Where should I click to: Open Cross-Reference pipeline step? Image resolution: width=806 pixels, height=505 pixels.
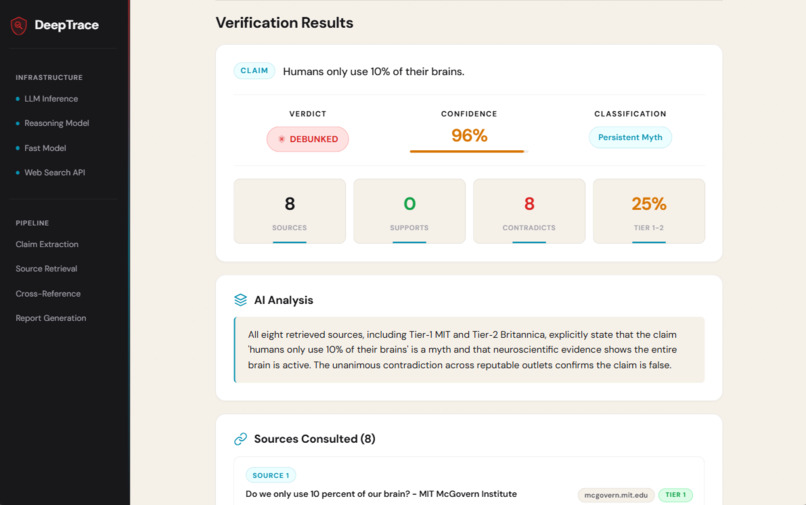(48, 294)
